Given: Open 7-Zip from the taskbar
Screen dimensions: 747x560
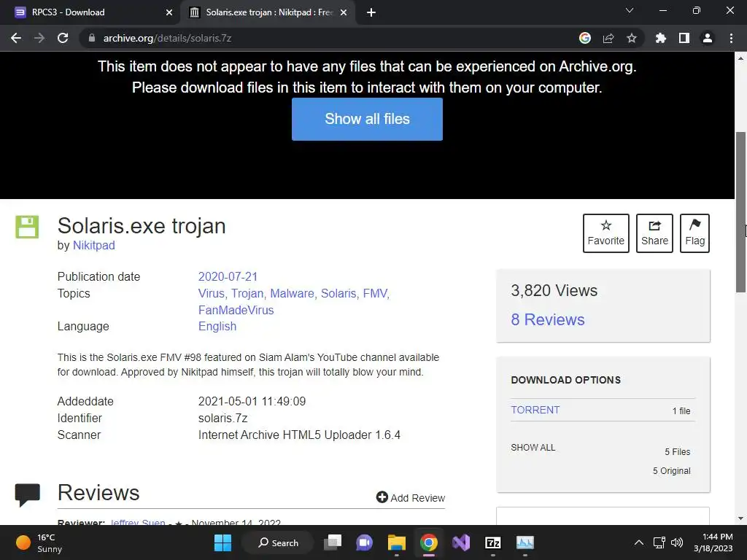Looking at the screenshot, I should click(492, 542).
